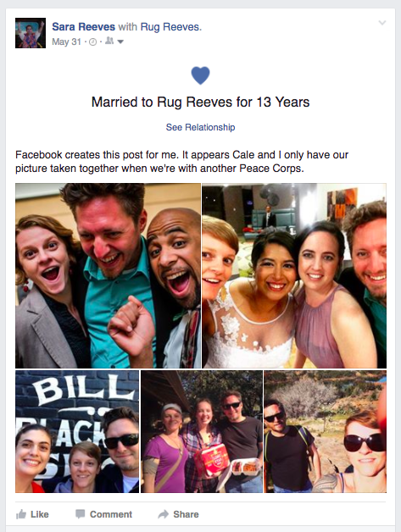Click the Comment speech bubble icon
Screen dimensions: 401x532
click(81, 514)
